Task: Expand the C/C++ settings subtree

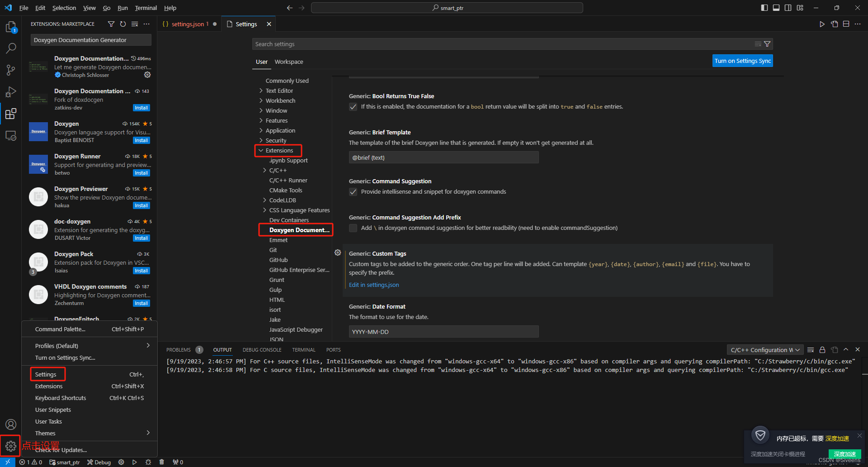Action: (264, 170)
